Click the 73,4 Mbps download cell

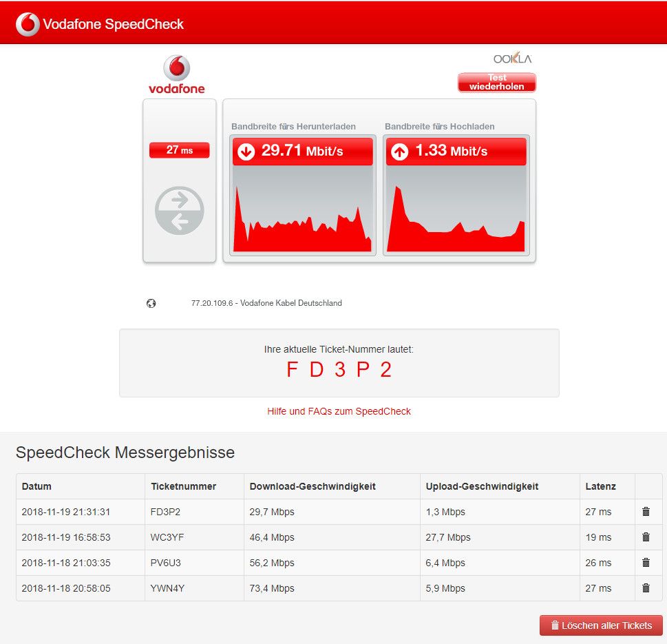point(272,588)
